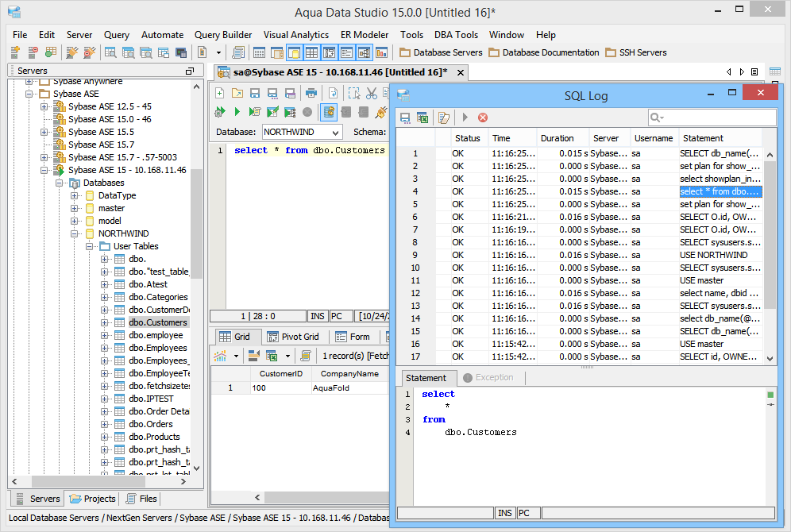Switch to the Form results tab
Image resolution: width=791 pixels, height=532 pixels.
(353, 337)
